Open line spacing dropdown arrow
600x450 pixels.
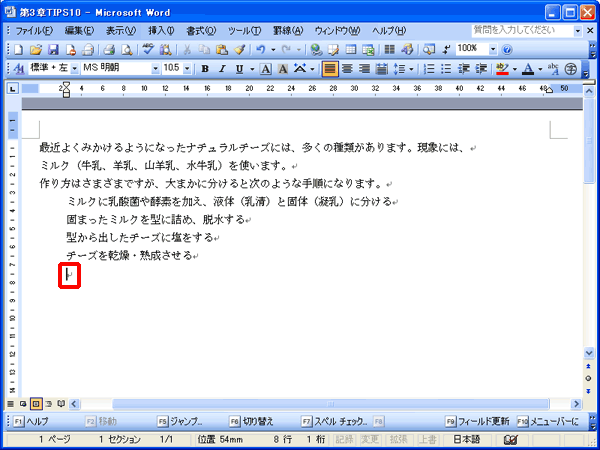click(411, 69)
